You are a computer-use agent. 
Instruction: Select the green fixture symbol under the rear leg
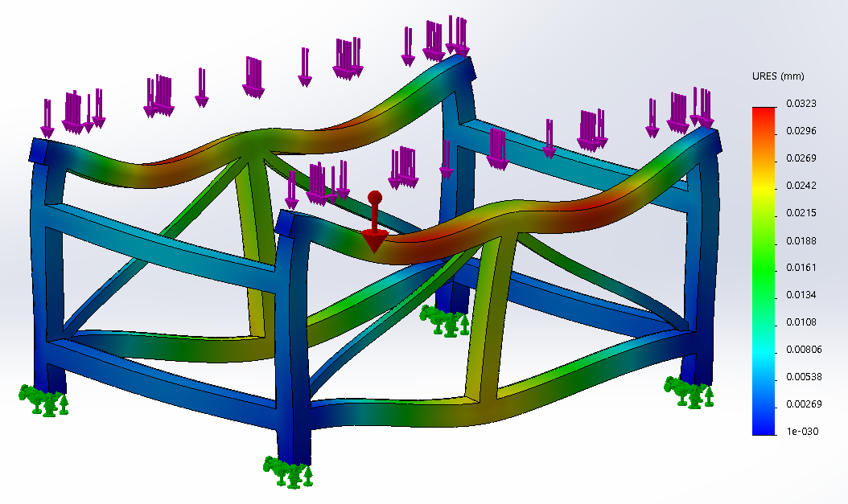[445, 321]
